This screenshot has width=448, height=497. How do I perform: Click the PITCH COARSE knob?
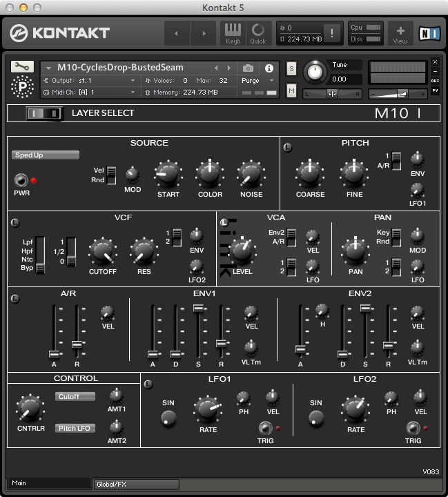click(x=310, y=175)
